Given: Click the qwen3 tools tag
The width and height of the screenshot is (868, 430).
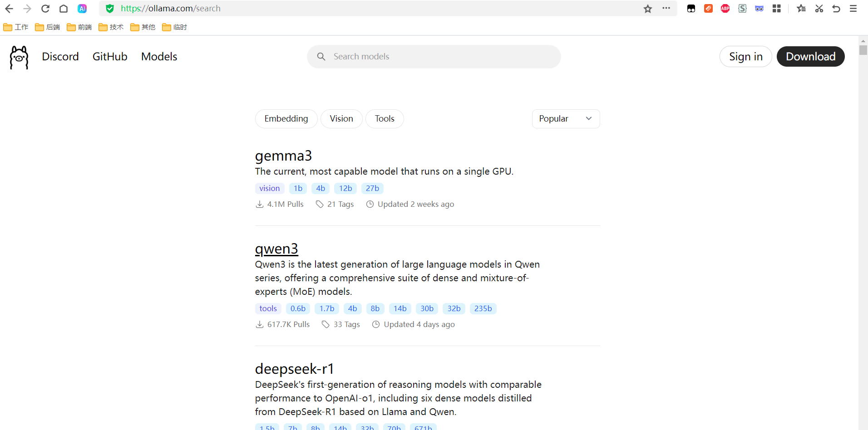Looking at the screenshot, I should point(268,308).
